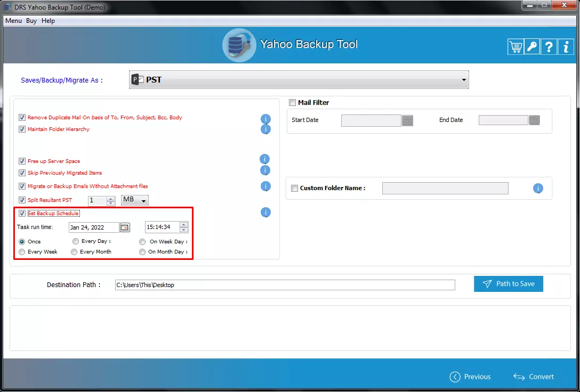Open the Help menu

coord(48,21)
